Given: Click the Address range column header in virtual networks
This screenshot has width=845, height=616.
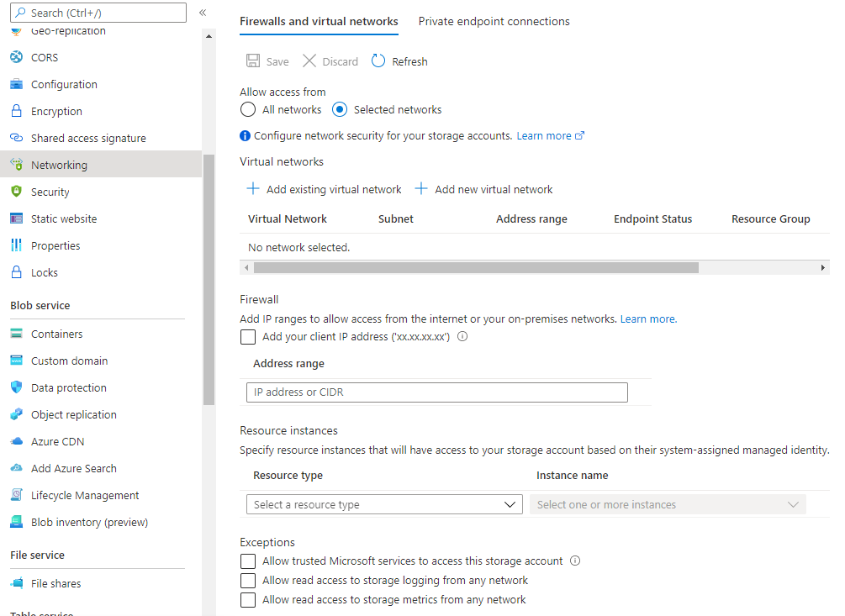Looking at the screenshot, I should point(531,218).
